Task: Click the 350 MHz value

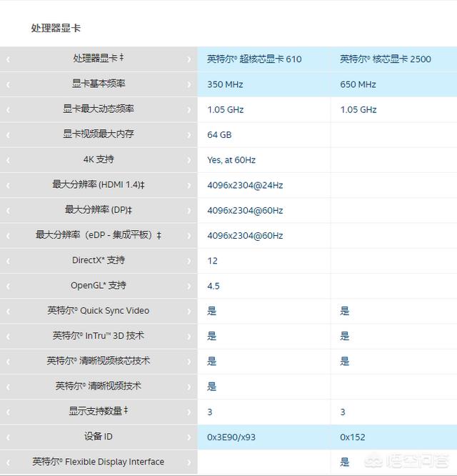Action: pos(225,84)
